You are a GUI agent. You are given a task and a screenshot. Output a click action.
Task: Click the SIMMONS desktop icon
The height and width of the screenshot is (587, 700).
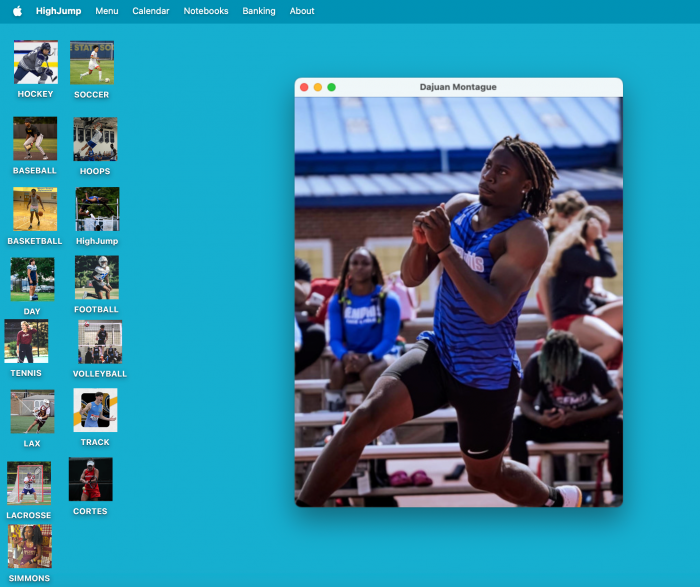(x=29, y=546)
